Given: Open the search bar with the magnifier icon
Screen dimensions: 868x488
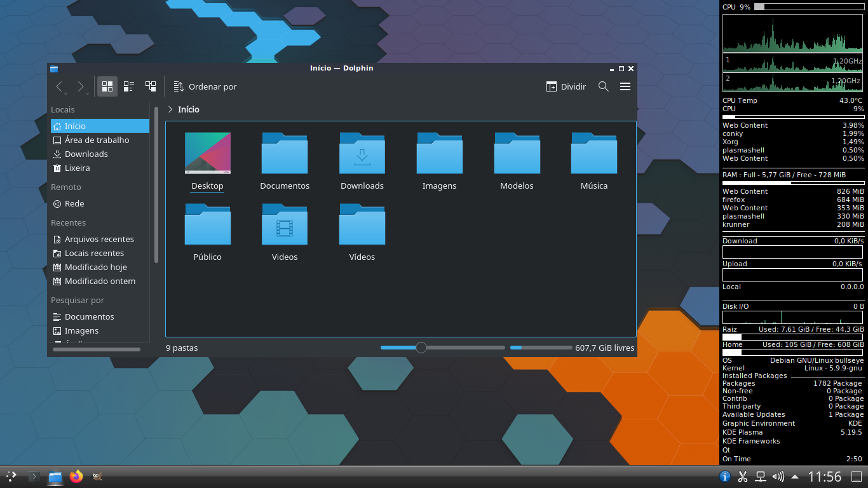Looking at the screenshot, I should click(603, 86).
